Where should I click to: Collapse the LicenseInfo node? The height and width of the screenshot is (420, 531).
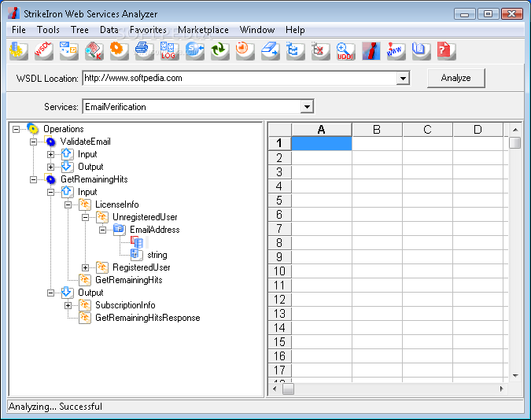68,204
